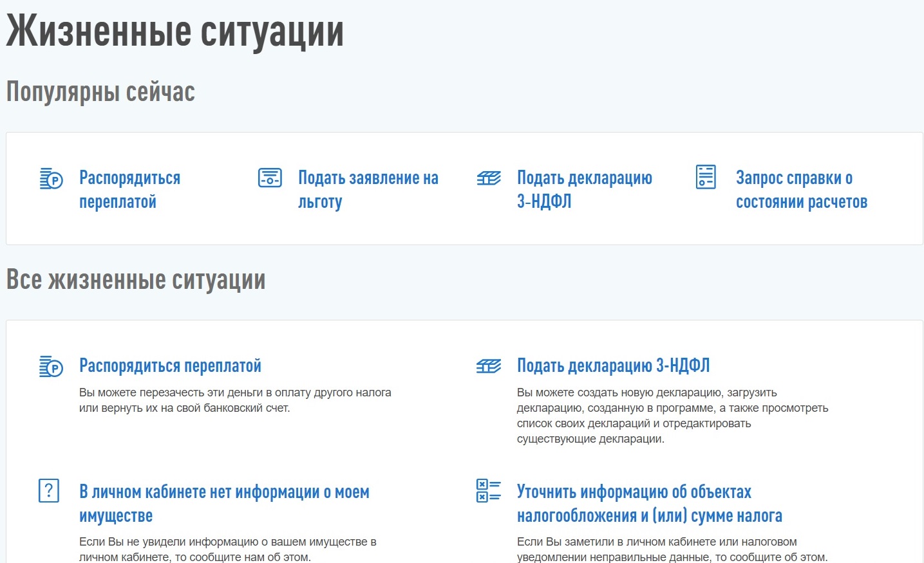Open Подать заявление на льготу link

point(368,190)
